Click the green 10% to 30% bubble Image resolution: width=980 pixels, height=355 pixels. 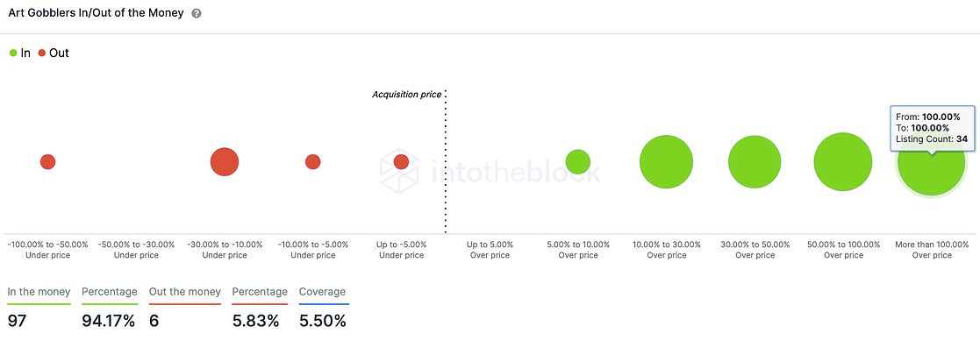667,162
